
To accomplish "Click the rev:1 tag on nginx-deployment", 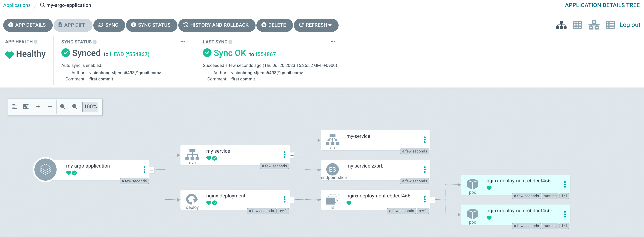I will 282,211.
